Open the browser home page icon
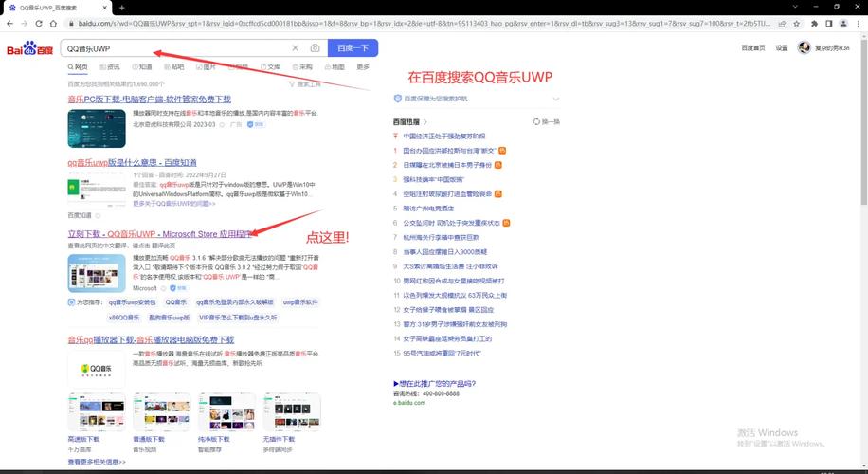This screenshot has width=868, height=474. click(x=53, y=24)
